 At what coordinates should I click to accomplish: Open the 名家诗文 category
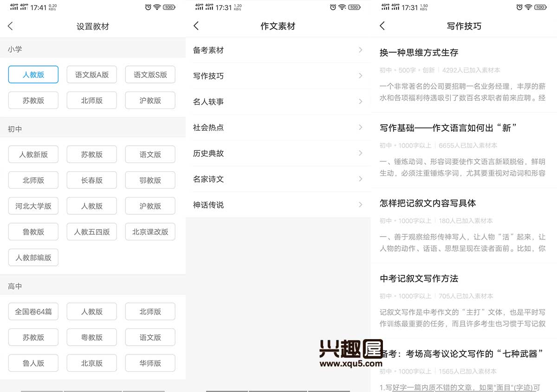[278, 179]
